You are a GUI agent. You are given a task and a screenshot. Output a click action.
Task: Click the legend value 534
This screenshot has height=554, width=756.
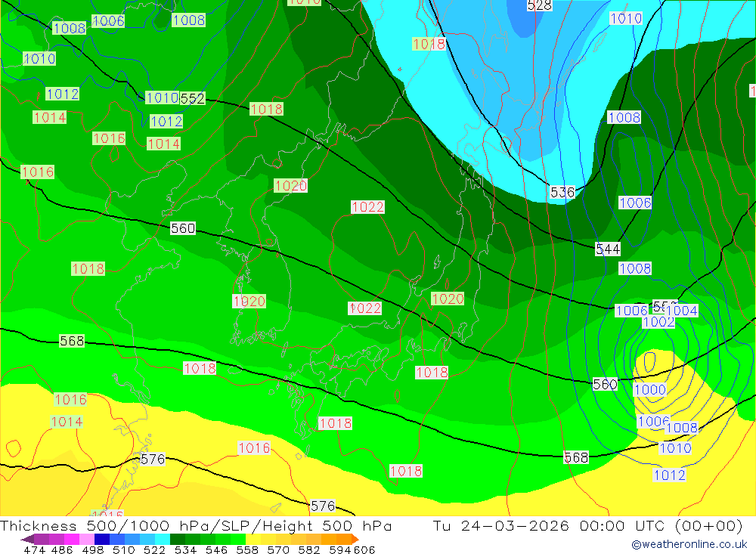tap(185, 549)
